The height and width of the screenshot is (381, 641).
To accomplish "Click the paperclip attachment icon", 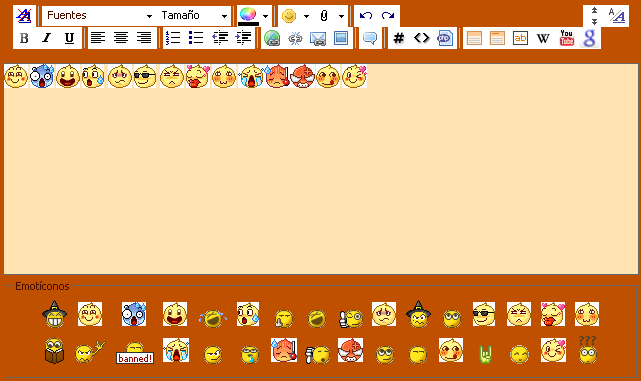I will pyautogui.click(x=324, y=16).
